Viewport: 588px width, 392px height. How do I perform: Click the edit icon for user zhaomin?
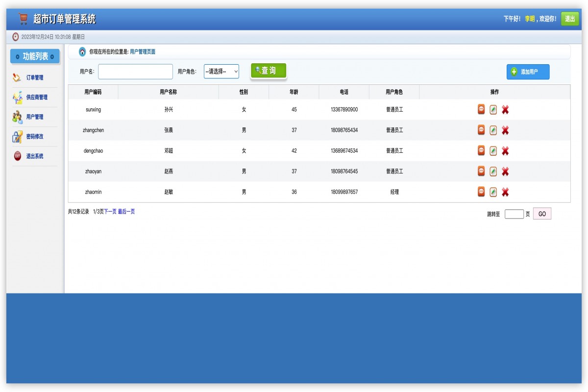(x=493, y=192)
